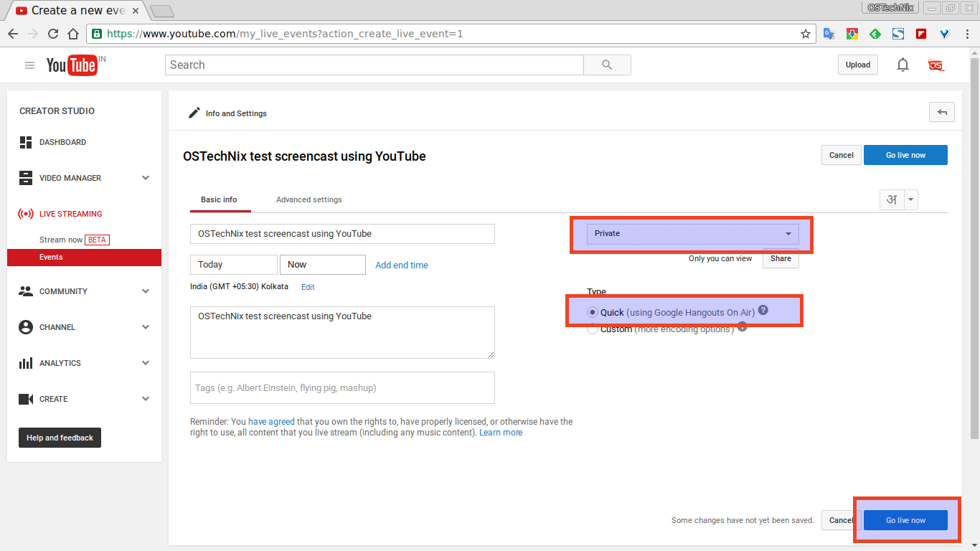Click the description textarea

pos(342,332)
